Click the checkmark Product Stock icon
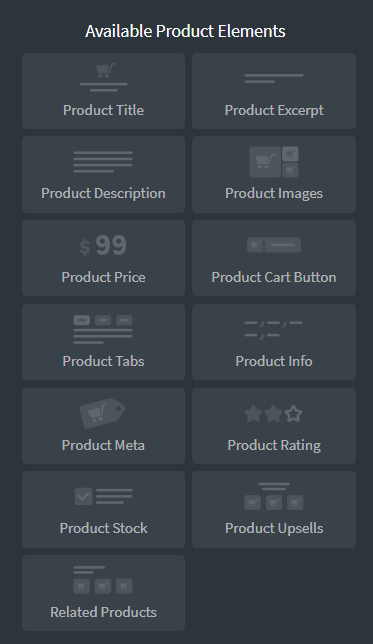 coord(104,496)
